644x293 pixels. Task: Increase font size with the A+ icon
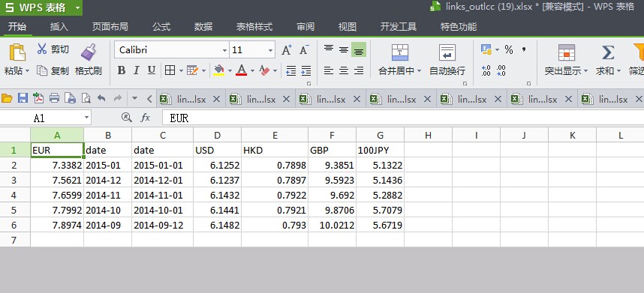pos(287,50)
